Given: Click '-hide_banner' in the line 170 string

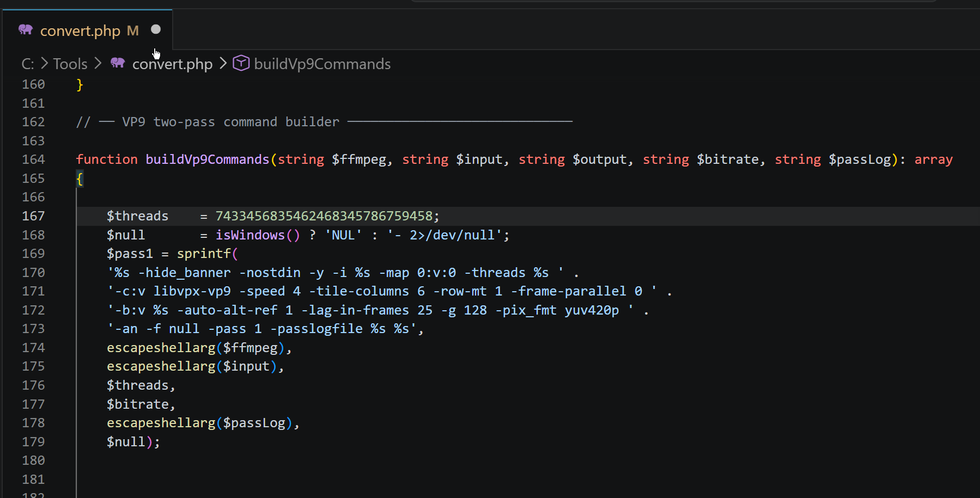Looking at the screenshot, I should click(185, 273).
